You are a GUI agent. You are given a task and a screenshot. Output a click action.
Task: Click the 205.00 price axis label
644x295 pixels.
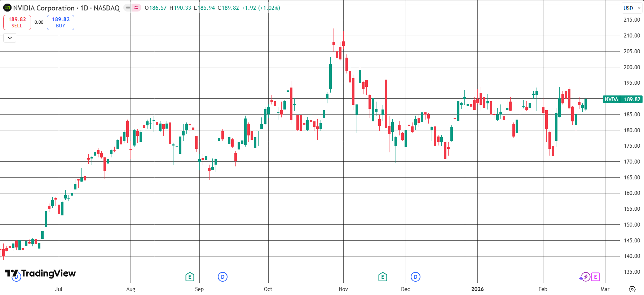coord(632,52)
